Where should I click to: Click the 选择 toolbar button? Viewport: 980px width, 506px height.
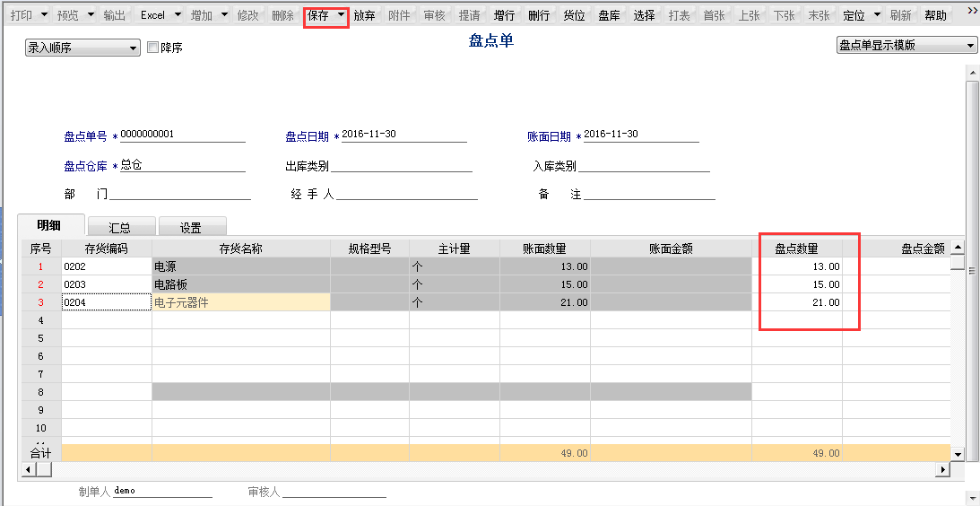pos(644,15)
